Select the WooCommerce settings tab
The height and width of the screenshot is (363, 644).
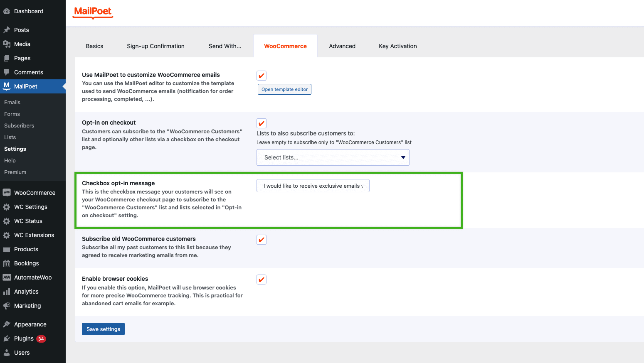pyautogui.click(x=286, y=46)
